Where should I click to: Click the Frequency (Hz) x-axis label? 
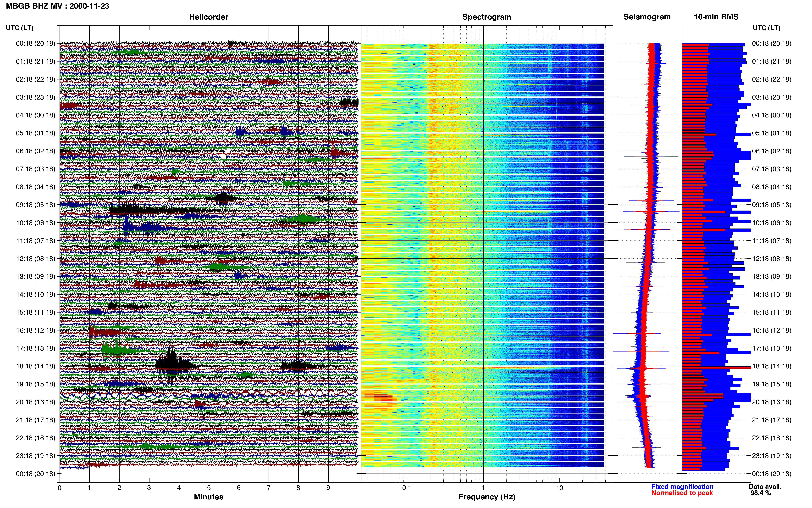pyautogui.click(x=487, y=497)
